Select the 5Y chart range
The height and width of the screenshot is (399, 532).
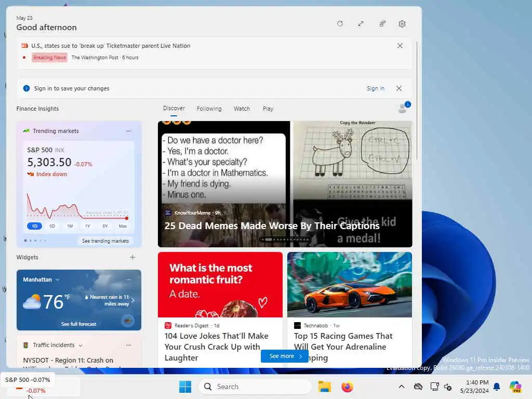click(105, 226)
